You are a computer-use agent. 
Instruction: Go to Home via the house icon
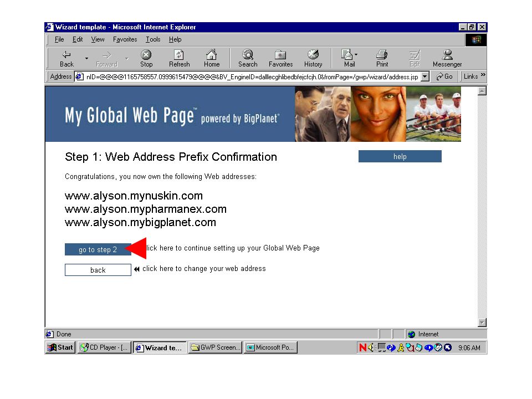(x=211, y=54)
